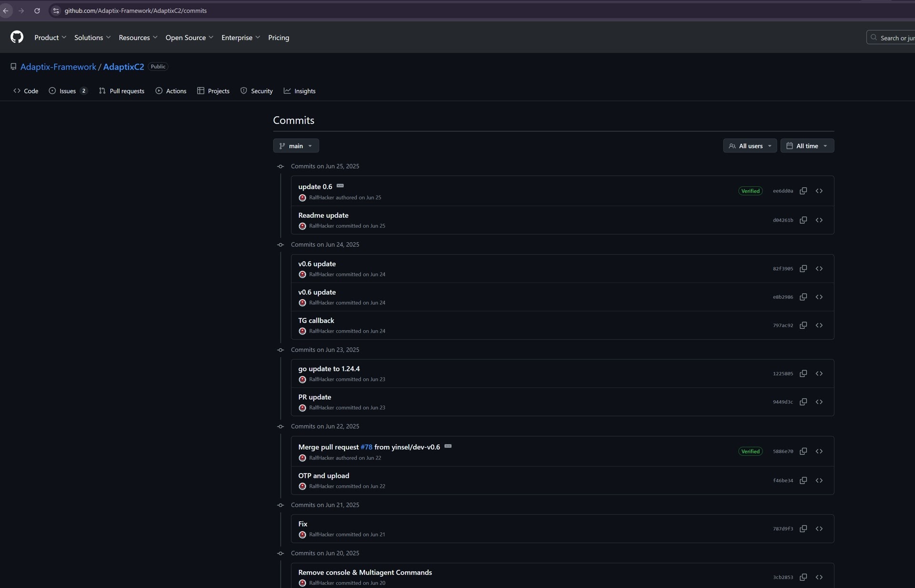Viewport: 915px width, 588px height.
Task: Copy full SHA for TG callback commit
Action: [803, 325]
